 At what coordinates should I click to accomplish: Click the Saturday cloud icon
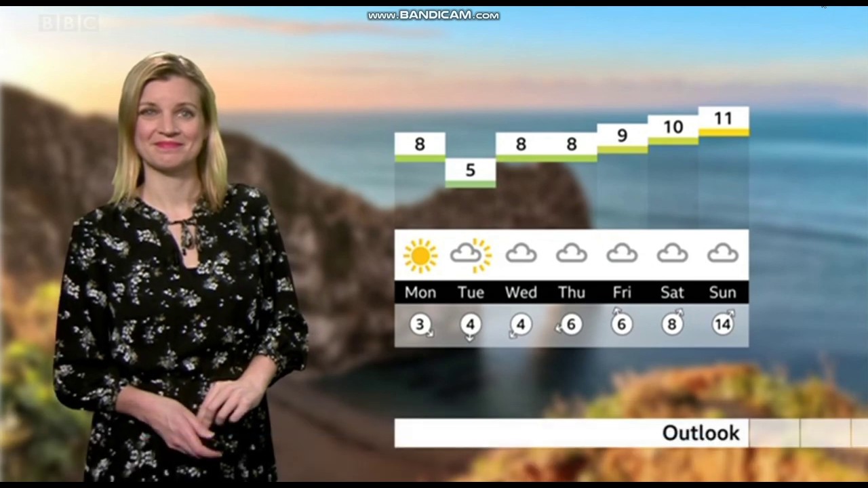672,253
